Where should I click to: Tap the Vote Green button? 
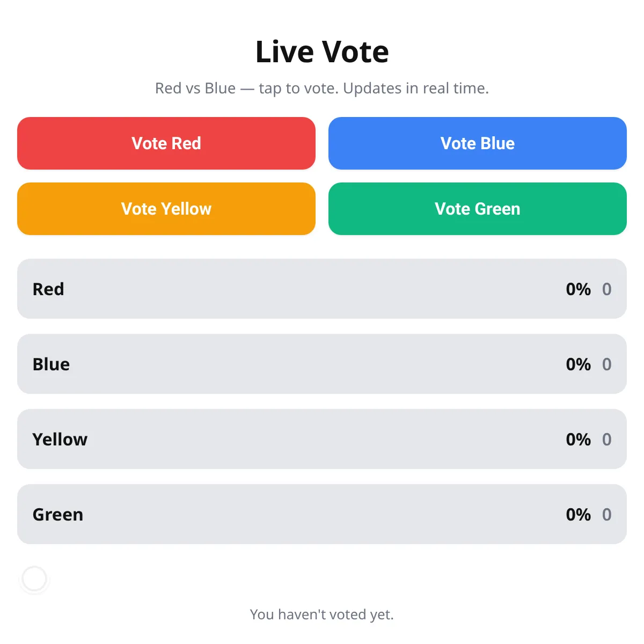point(478,209)
